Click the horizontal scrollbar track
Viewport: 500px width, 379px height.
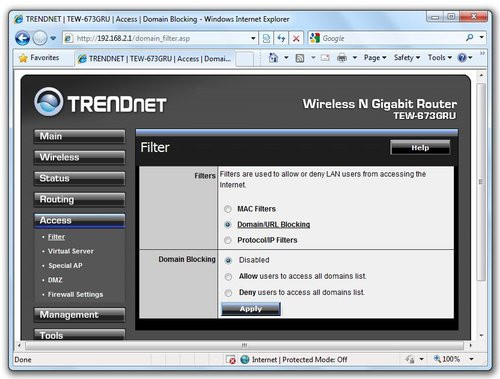pos(244,345)
